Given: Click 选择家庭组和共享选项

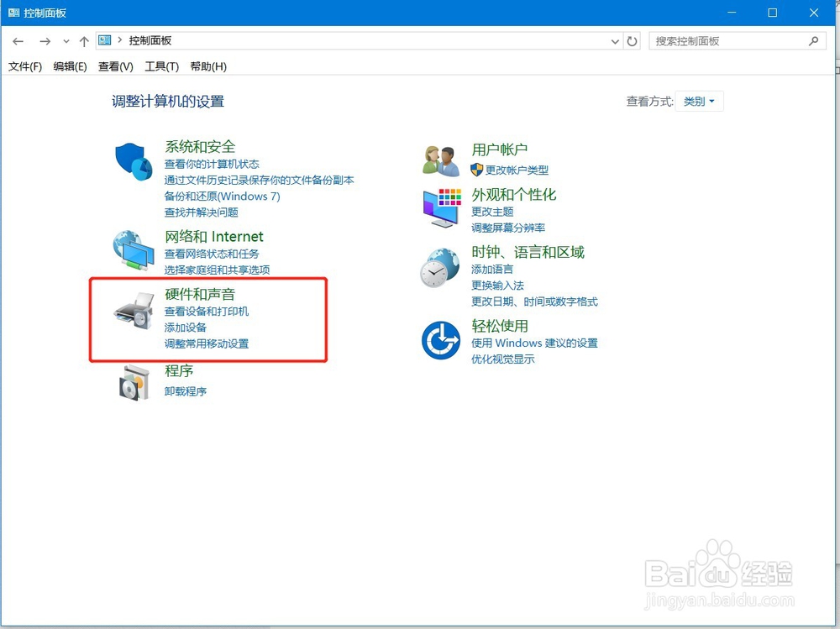Looking at the screenshot, I should click(217, 270).
